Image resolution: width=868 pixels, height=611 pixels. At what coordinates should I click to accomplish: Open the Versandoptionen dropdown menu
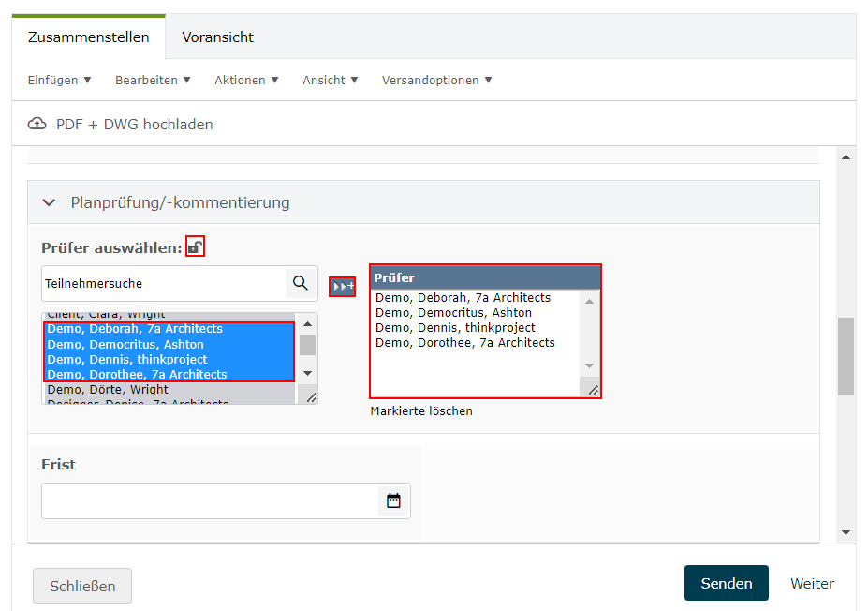click(x=436, y=81)
